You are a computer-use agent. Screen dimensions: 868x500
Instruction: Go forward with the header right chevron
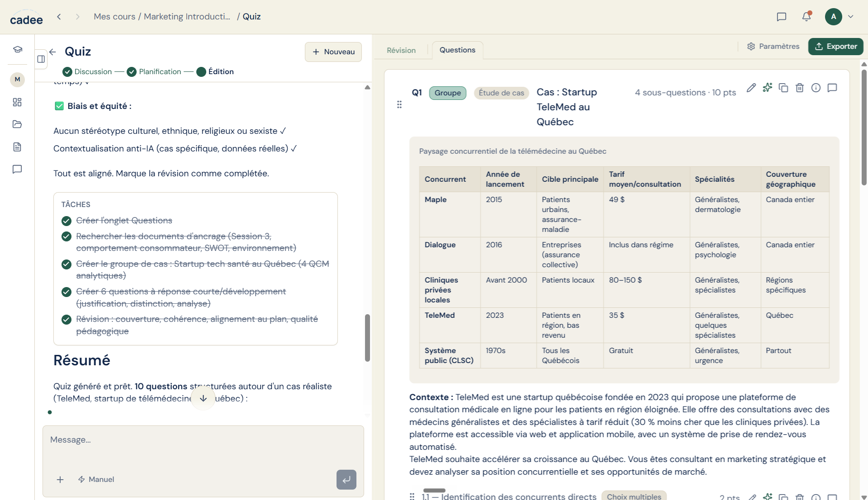78,17
